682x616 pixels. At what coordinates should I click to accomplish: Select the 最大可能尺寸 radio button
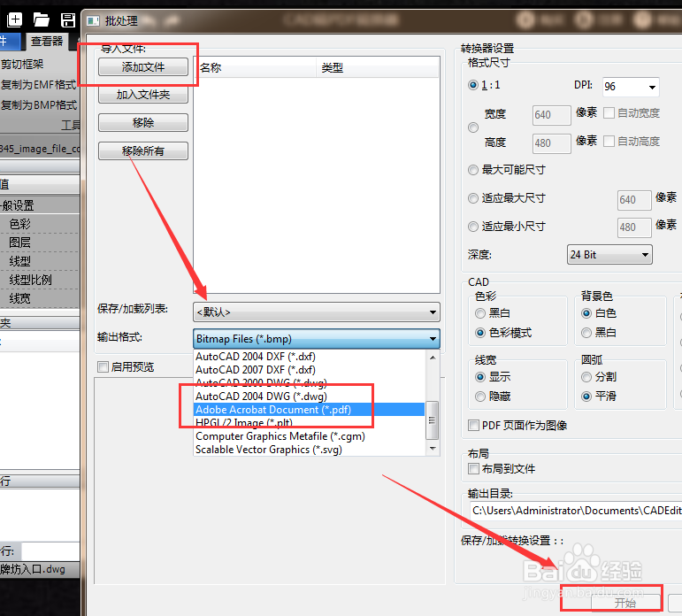coord(473,170)
